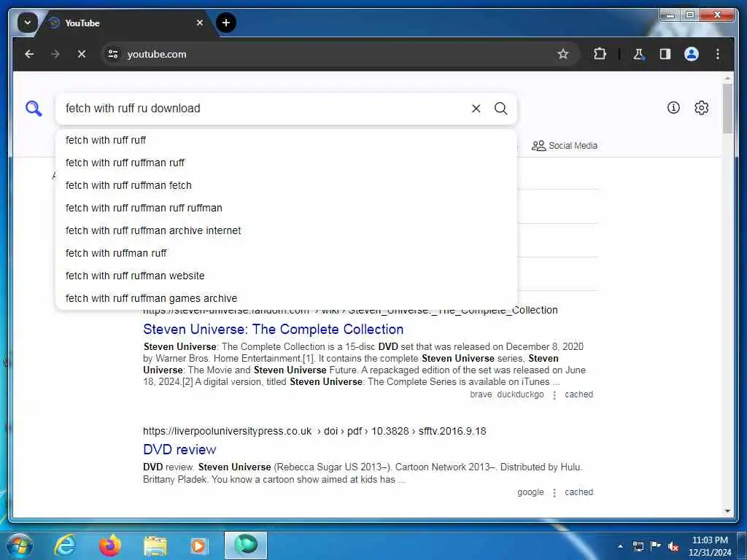This screenshot has width=747, height=560.
Task: Close the YouTube tab
Action: click(x=200, y=23)
